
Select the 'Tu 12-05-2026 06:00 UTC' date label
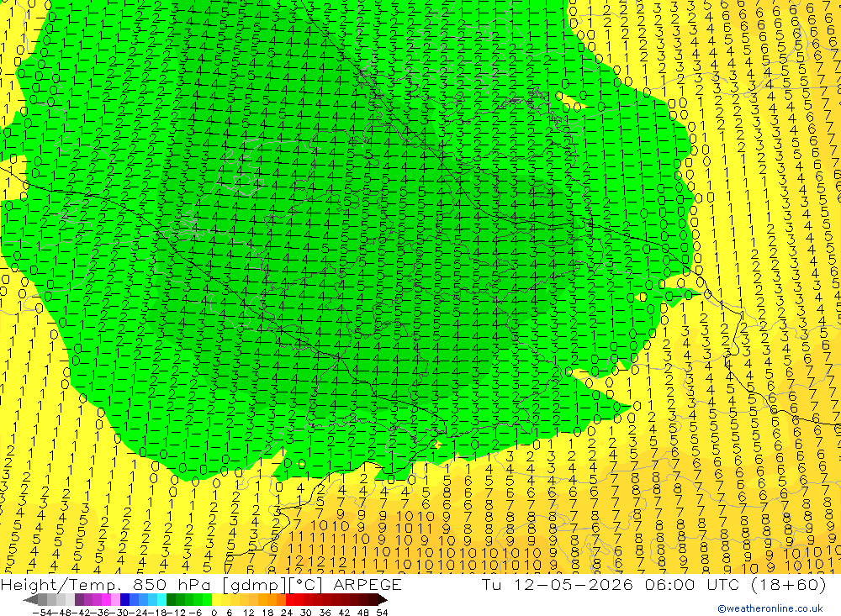pyautogui.click(x=611, y=584)
